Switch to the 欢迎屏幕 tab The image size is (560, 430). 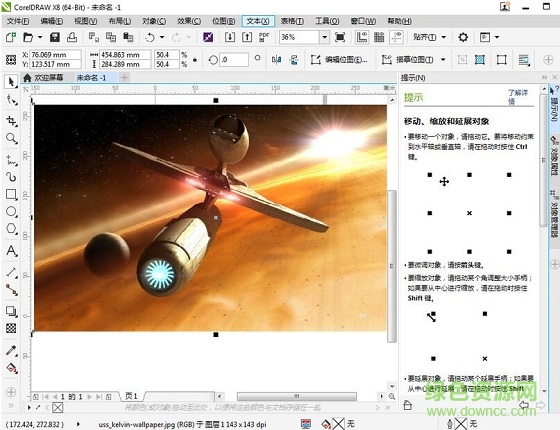click(x=44, y=78)
